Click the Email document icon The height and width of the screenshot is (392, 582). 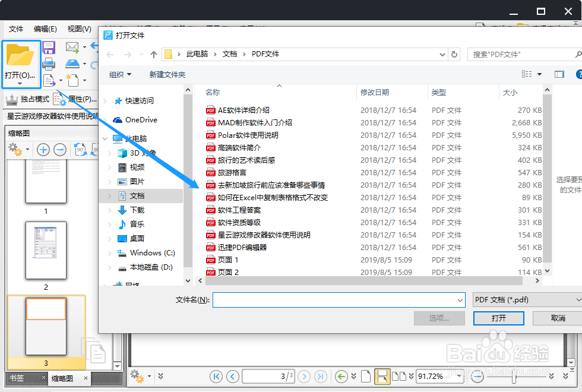pos(72,47)
